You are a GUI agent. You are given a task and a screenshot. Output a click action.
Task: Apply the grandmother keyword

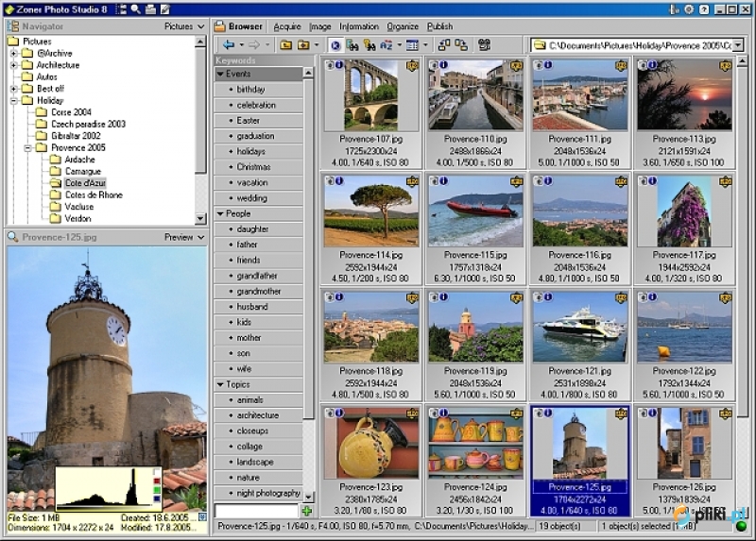click(x=258, y=292)
